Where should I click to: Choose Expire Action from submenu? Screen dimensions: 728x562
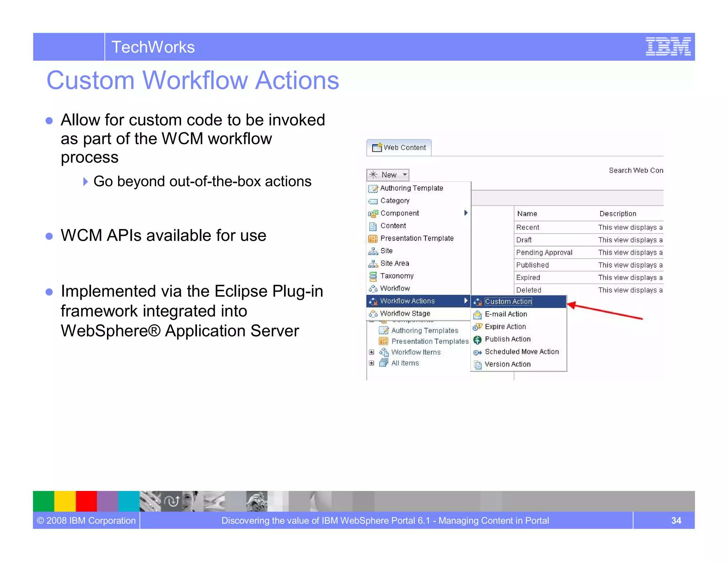[x=518, y=326]
